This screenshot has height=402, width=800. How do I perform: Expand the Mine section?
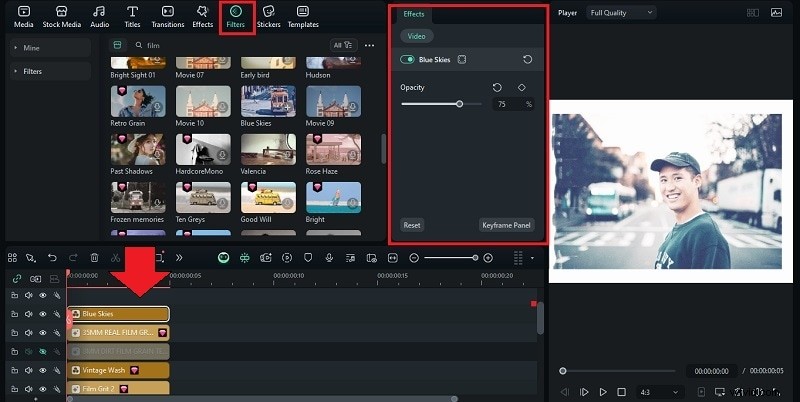pyautogui.click(x=33, y=47)
